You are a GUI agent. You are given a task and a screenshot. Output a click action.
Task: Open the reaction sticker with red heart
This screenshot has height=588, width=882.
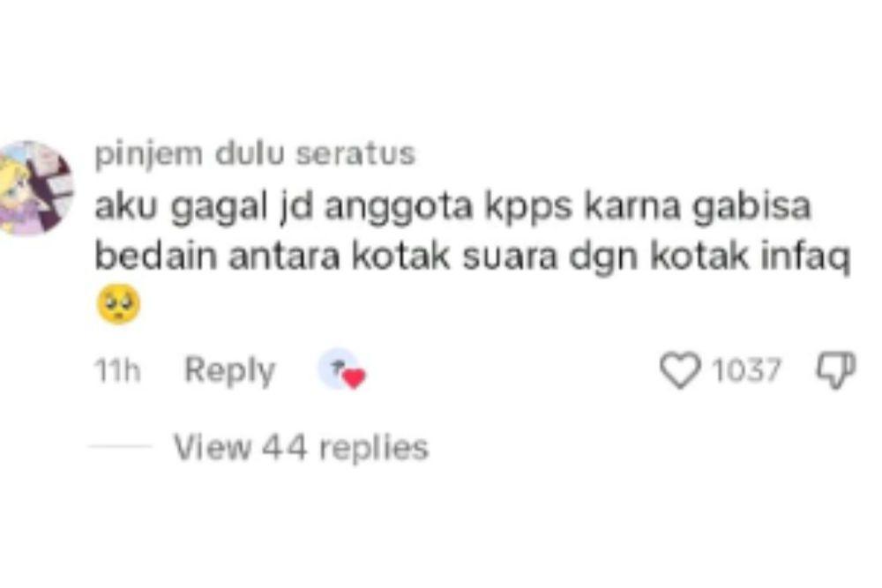pos(342,369)
